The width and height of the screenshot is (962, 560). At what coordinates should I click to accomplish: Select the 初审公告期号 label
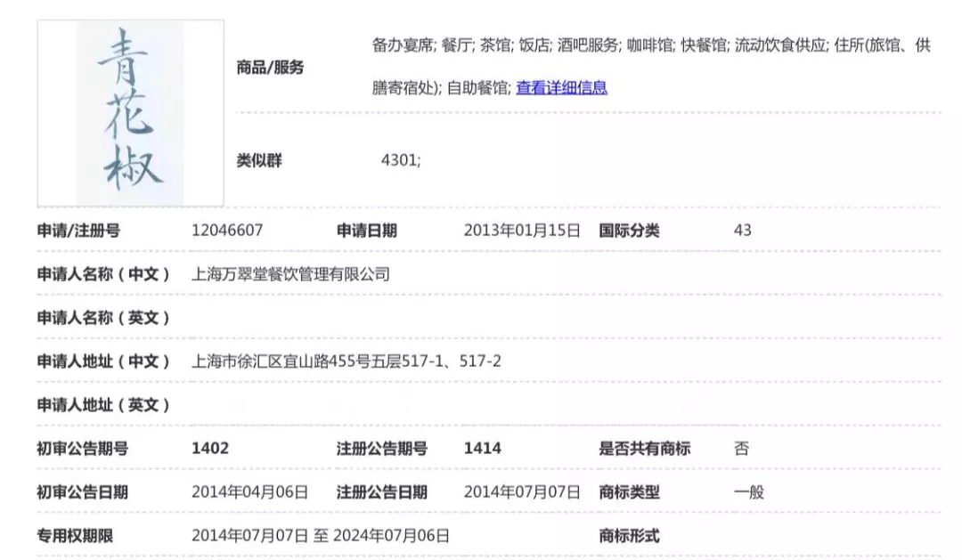pyautogui.click(x=83, y=449)
